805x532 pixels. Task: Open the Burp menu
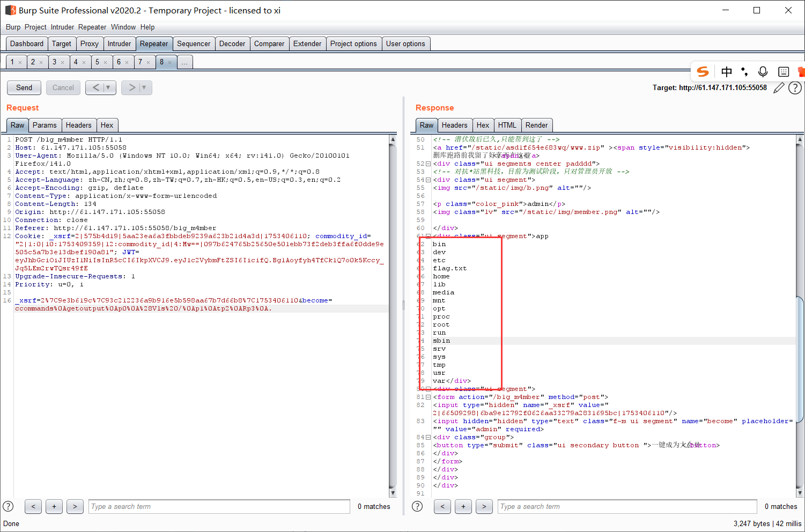[13, 27]
